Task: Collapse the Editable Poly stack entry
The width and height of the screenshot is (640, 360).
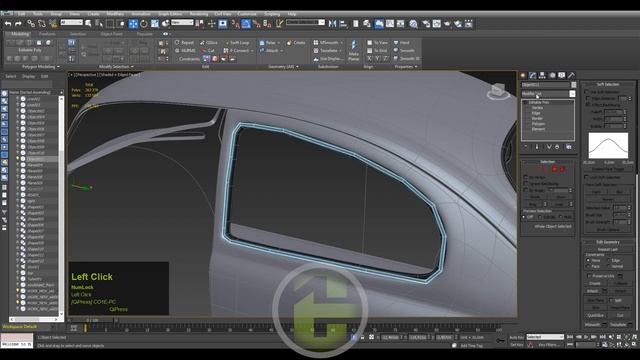Action: (525, 102)
